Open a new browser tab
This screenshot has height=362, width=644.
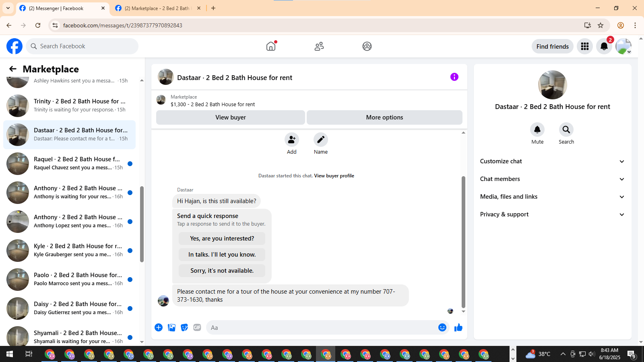[x=213, y=8]
